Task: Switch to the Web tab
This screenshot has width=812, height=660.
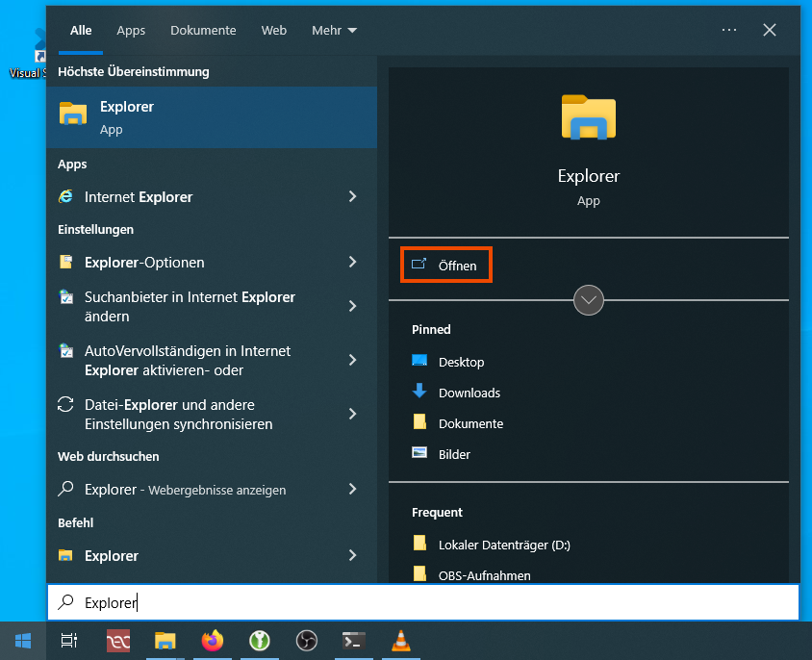Action: tap(274, 31)
